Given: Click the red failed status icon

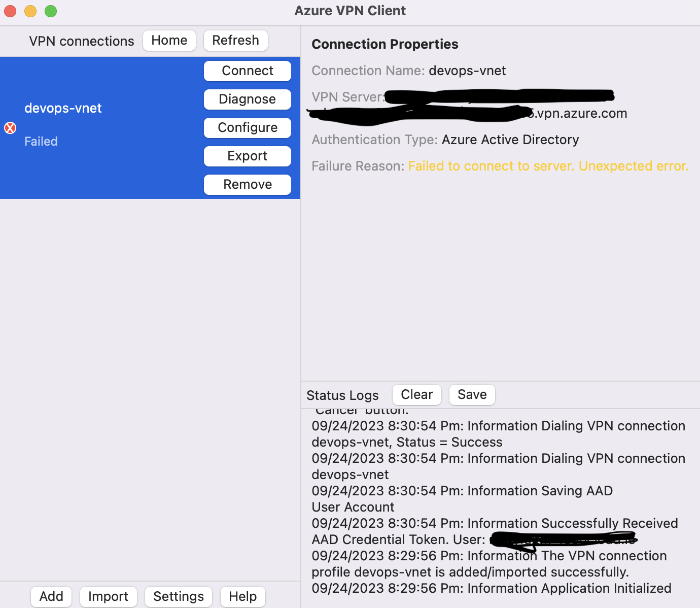Looking at the screenshot, I should coord(10,128).
